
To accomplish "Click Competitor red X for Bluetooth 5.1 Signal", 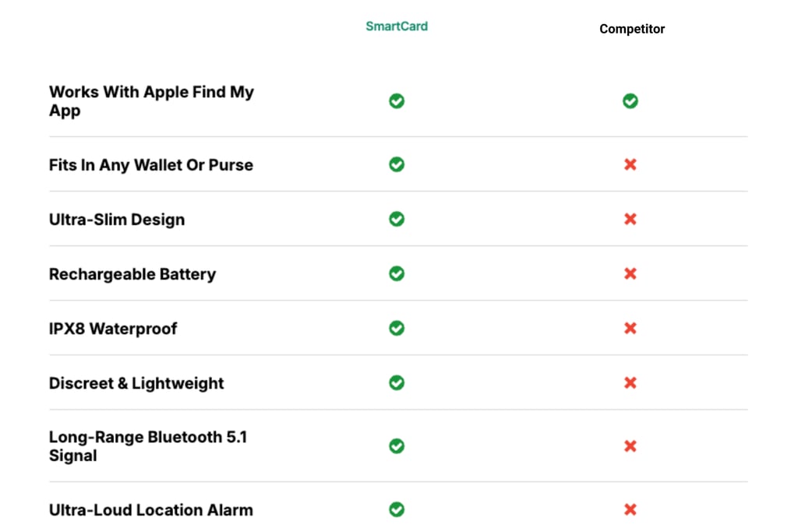I will click(x=630, y=446).
